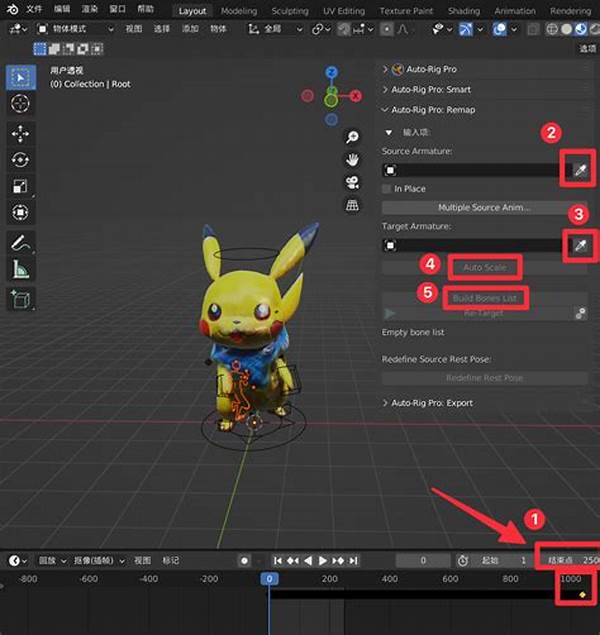Jump to next keyframe

click(338, 560)
